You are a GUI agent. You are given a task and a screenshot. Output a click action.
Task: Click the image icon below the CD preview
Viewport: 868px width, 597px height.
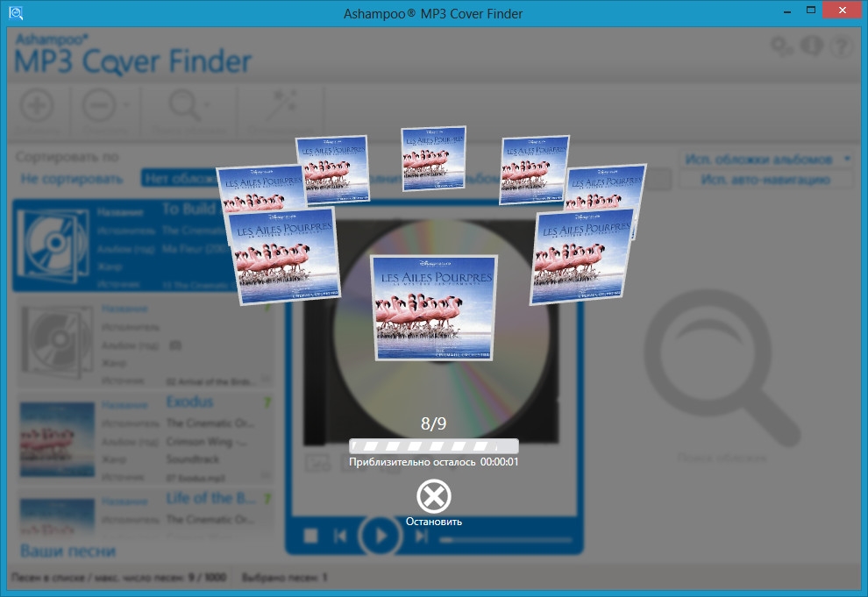pos(317,463)
